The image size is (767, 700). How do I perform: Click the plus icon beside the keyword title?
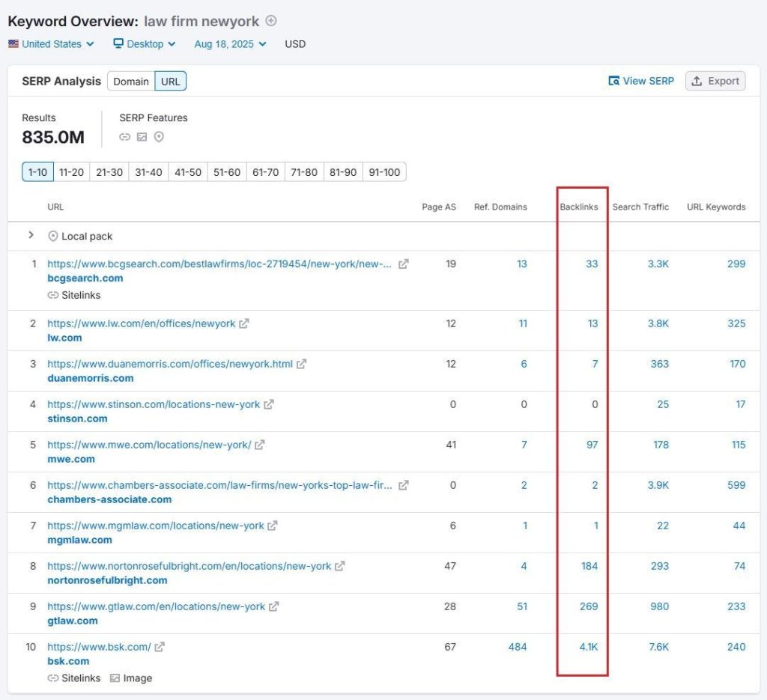(270, 21)
